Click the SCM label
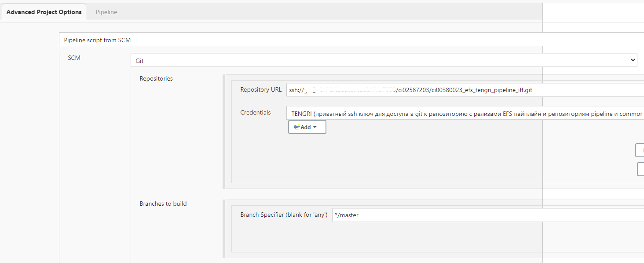 (x=74, y=58)
